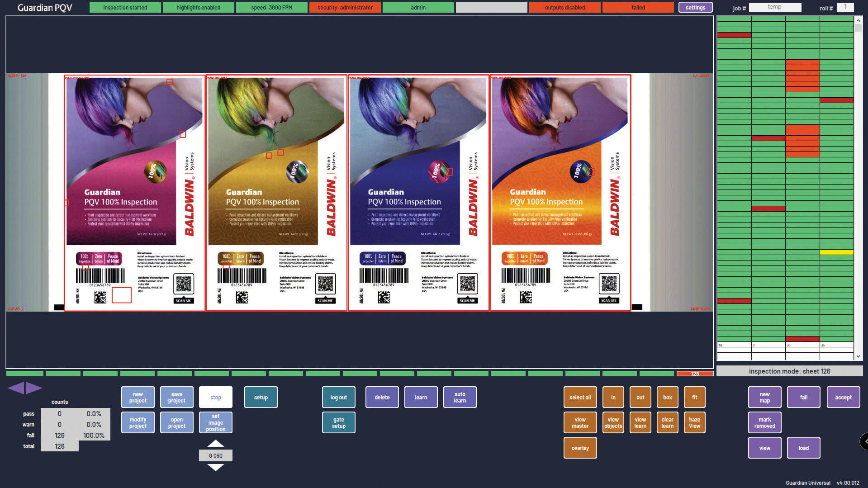Click the roll # input field

click(x=845, y=7)
